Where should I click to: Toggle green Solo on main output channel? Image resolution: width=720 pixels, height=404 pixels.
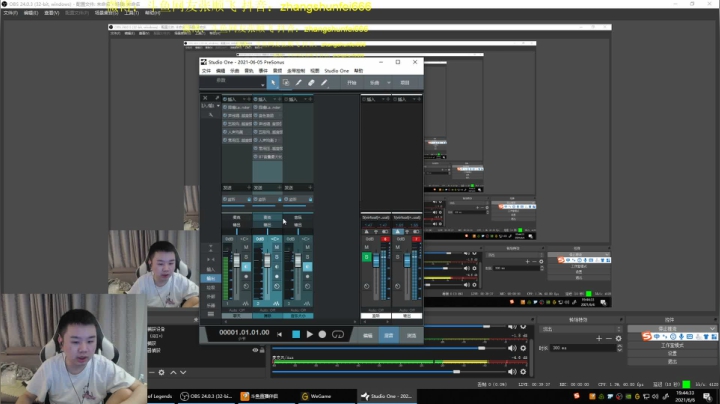366,257
